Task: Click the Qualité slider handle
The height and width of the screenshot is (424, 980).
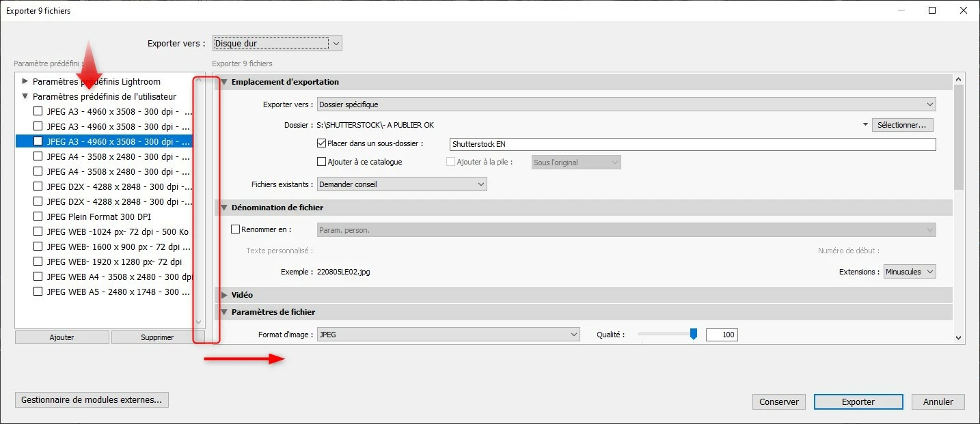Action: click(693, 334)
